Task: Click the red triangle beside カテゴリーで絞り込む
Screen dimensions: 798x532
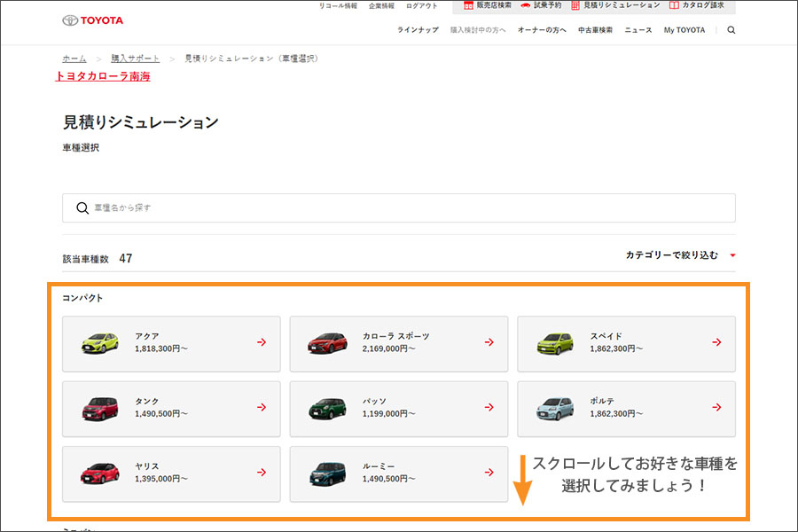Action: pos(733,255)
